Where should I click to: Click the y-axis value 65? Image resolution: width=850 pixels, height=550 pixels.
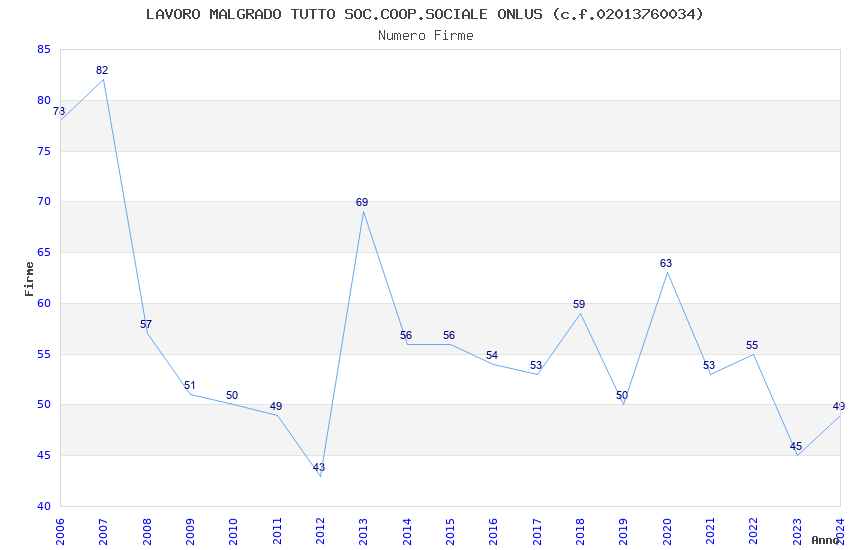point(44,253)
